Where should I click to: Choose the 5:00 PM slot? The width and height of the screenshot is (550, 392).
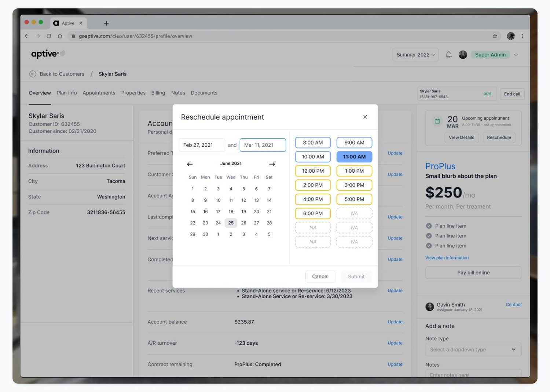point(354,199)
